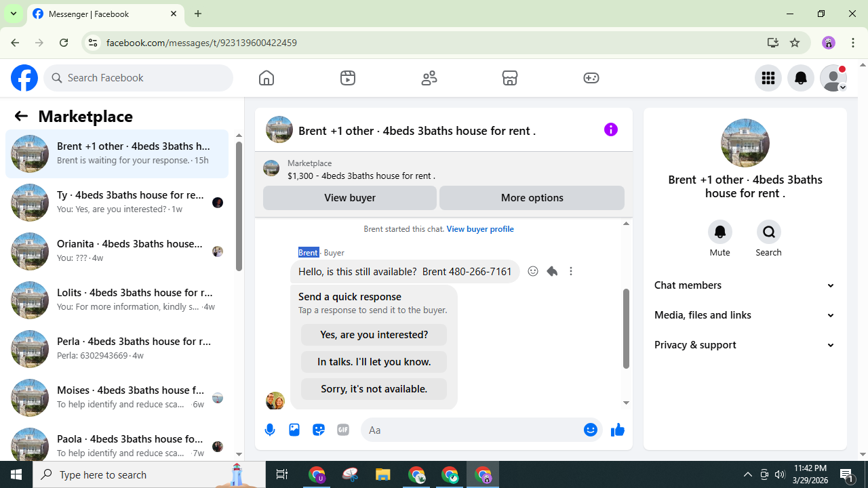Focus the Search Facebook field
Image resolution: width=868 pixels, height=488 pixels.
point(138,78)
